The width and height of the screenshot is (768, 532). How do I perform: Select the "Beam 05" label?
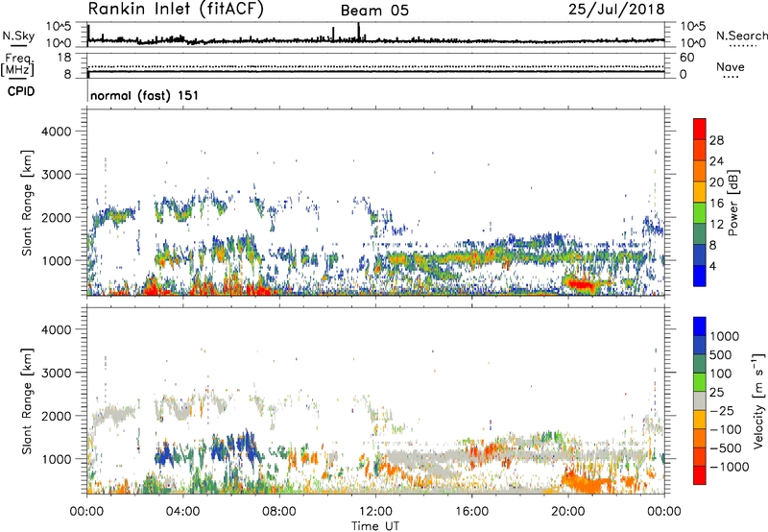[374, 11]
